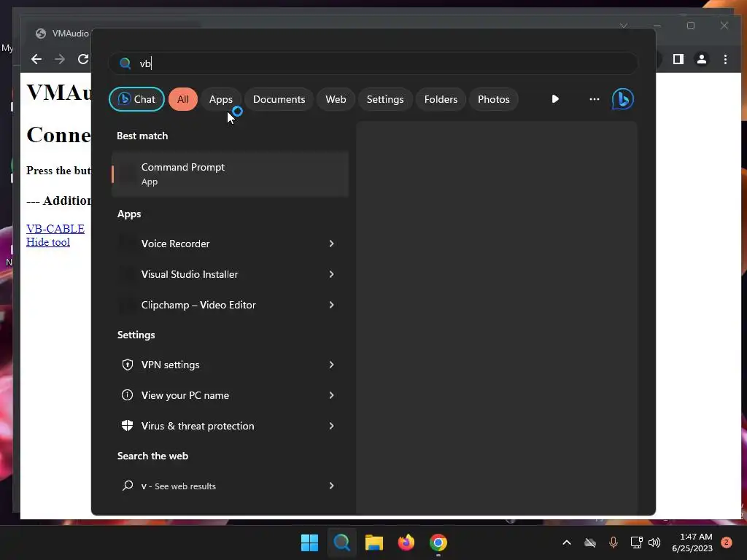Click the VB-CABLE link in the browser page
Image resolution: width=747 pixels, height=560 pixels.
(x=55, y=228)
